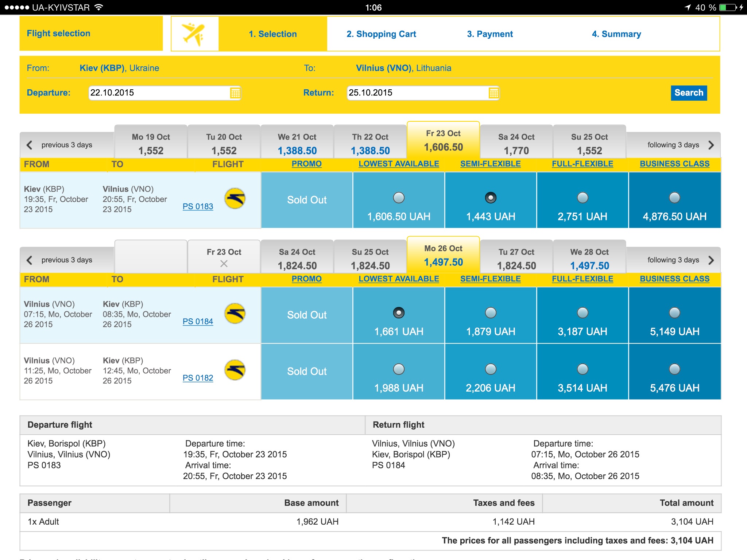Select business class 5,149 UAH fare
This screenshot has height=560, width=747.
(674, 313)
